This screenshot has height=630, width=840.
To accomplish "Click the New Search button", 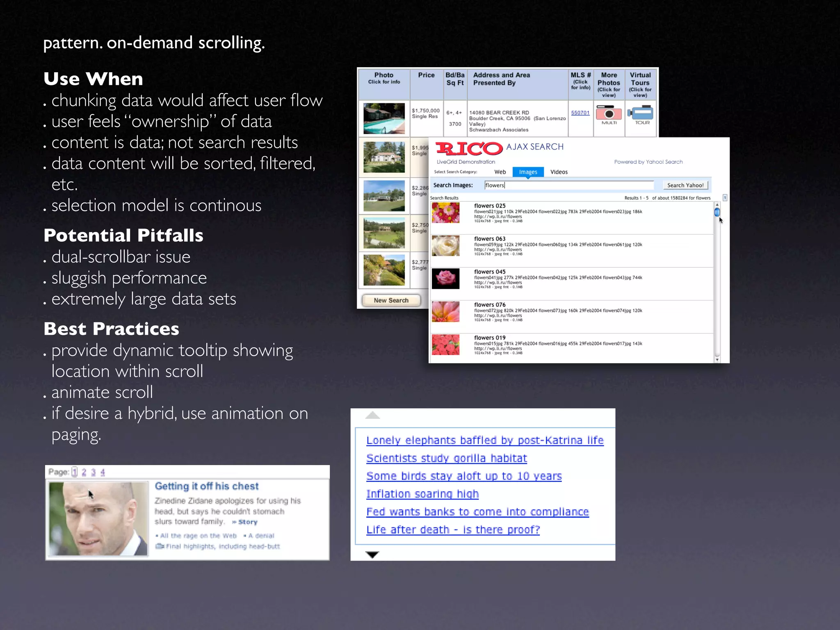I will click(391, 300).
